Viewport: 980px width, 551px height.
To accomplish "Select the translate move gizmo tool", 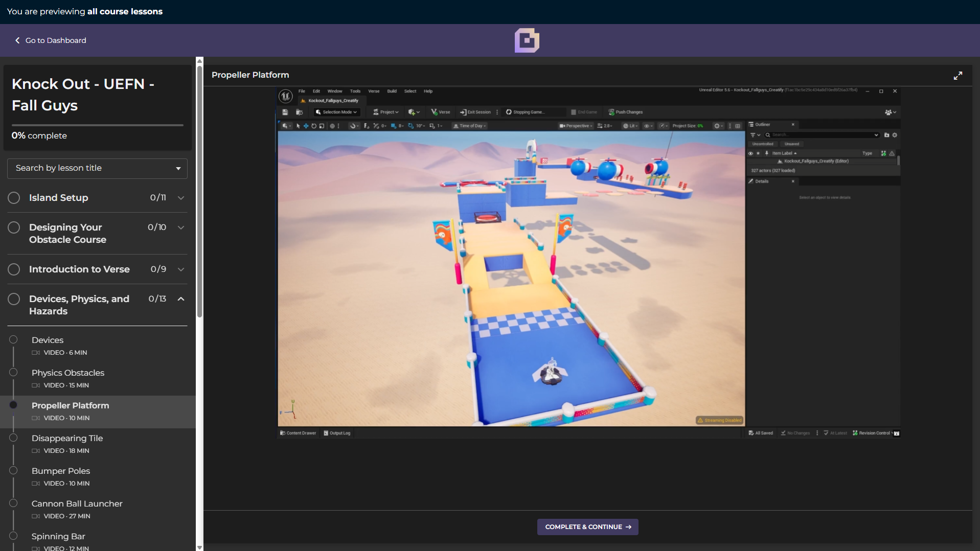I will click(x=306, y=126).
